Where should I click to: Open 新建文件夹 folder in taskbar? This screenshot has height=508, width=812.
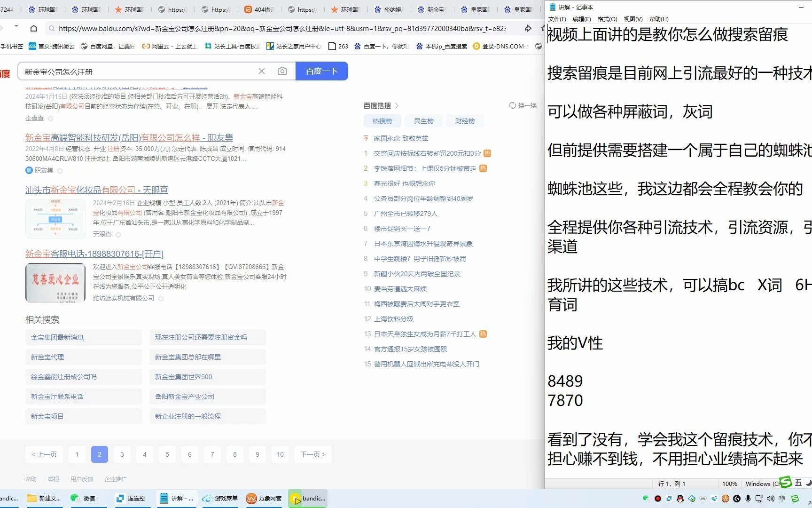click(x=44, y=498)
